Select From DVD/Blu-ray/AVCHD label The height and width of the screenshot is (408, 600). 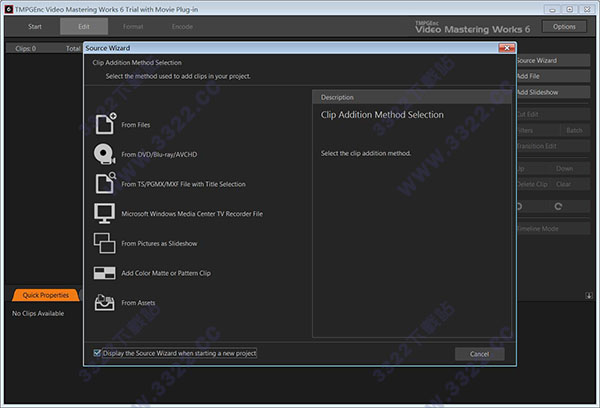[x=159, y=154]
